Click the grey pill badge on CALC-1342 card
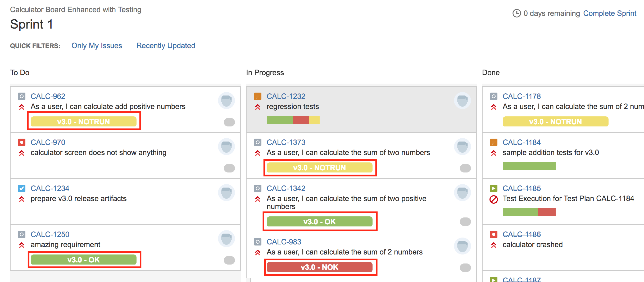The height and width of the screenshot is (282, 644). [465, 222]
